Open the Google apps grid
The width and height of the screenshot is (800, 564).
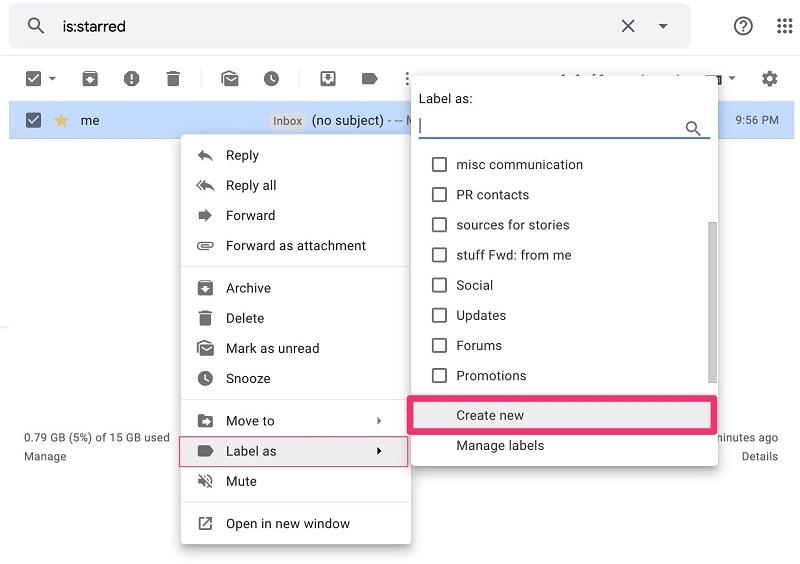784,26
